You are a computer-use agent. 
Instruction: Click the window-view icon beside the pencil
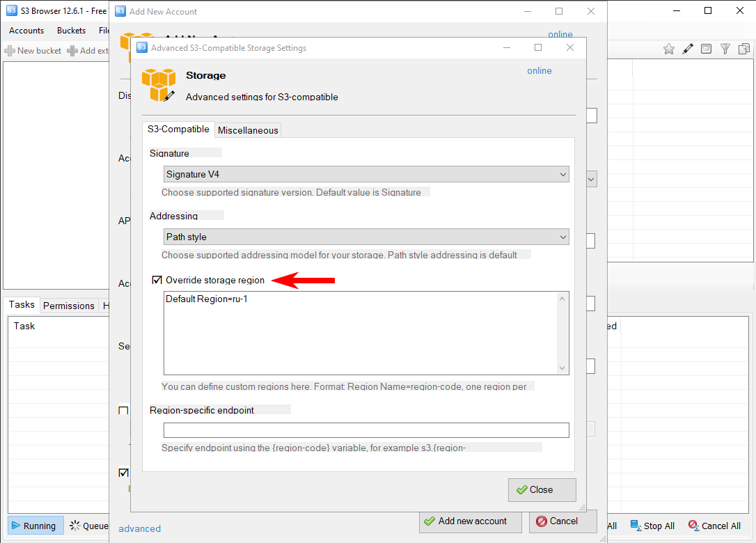pos(707,49)
